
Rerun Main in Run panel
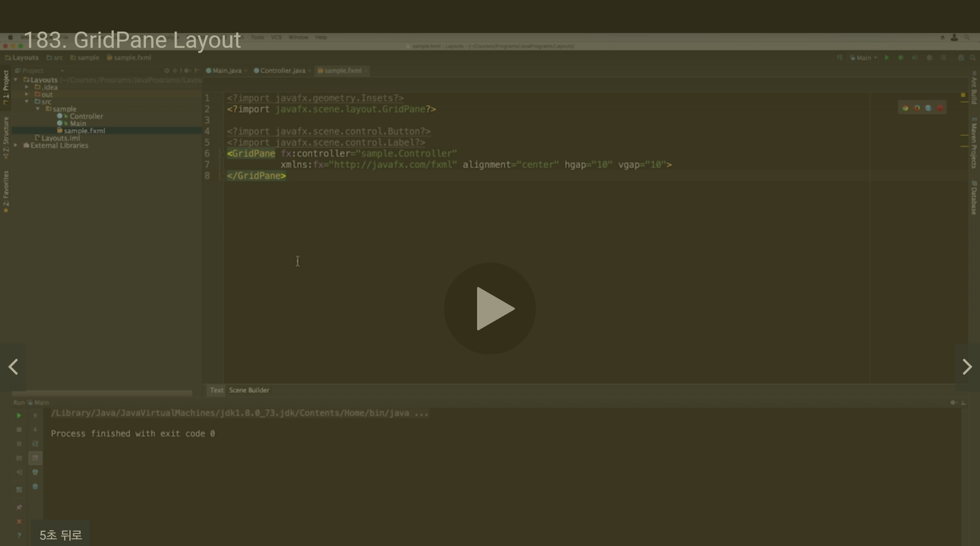tap(19, 415)
